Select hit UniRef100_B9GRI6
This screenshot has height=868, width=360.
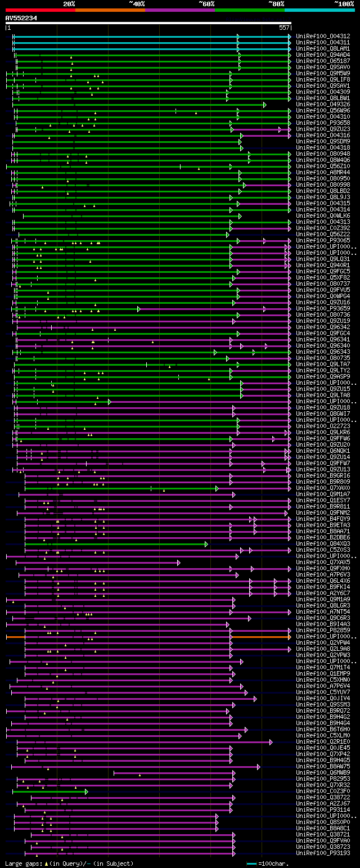click(323, 476)
